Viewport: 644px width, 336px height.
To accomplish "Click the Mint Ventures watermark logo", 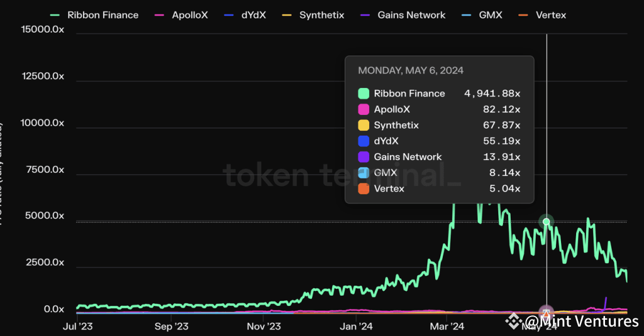I will [514, 321].
